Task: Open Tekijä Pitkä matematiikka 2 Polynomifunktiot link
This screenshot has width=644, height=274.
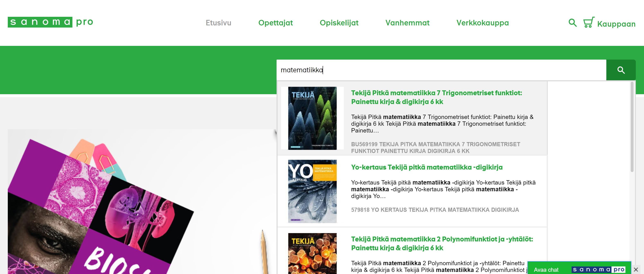Action: [x=442, y=243]
